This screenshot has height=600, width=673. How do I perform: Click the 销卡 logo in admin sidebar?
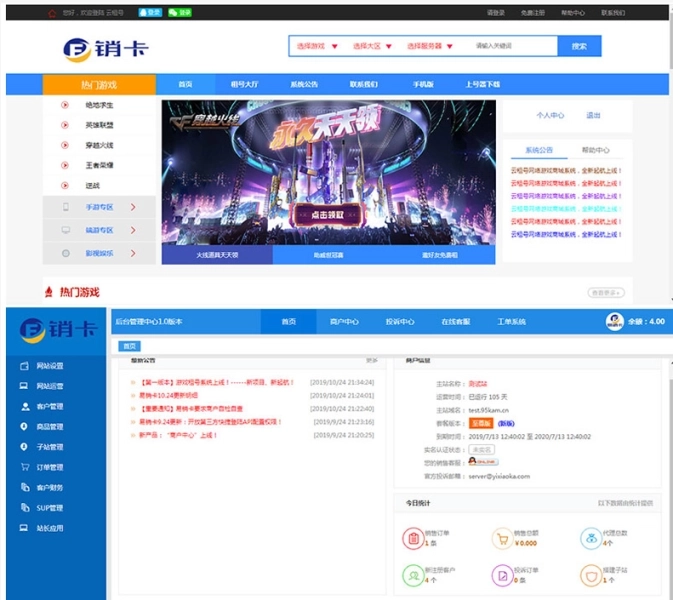pos(58,330)
